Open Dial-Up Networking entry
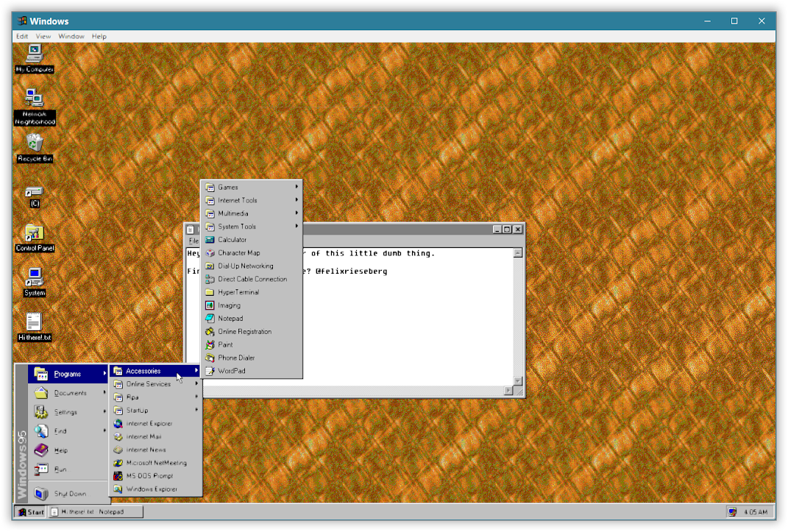Screen dimensions: 788x532 tap(252, 266)
